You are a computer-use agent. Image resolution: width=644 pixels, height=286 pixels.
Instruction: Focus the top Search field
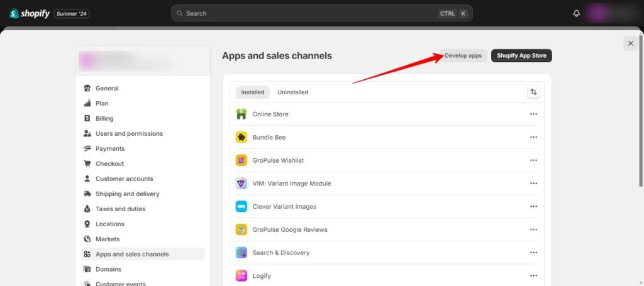click(x=321, y=14)
